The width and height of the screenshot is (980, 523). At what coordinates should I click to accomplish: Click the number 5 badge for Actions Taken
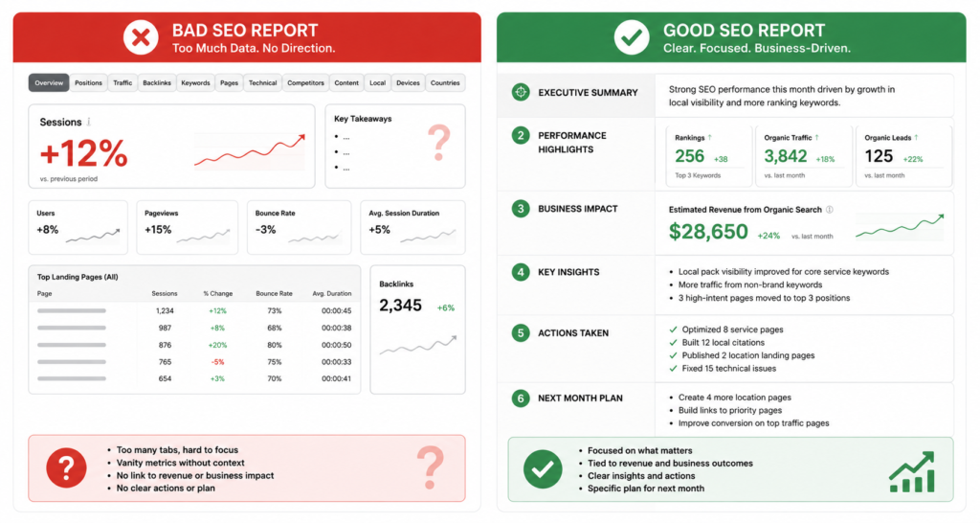520,332
